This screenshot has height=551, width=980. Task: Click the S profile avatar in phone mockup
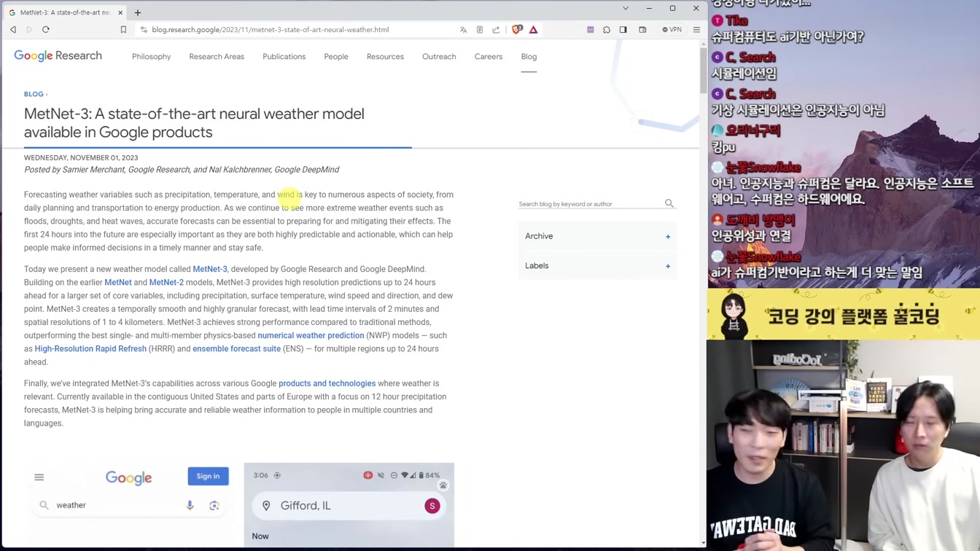(x=432, y=506)
